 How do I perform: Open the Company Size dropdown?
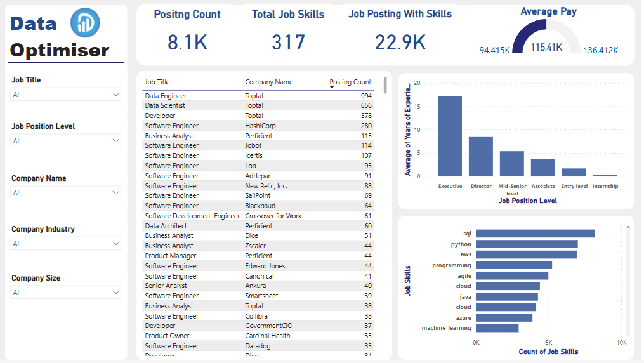click(x=66, y=293)
